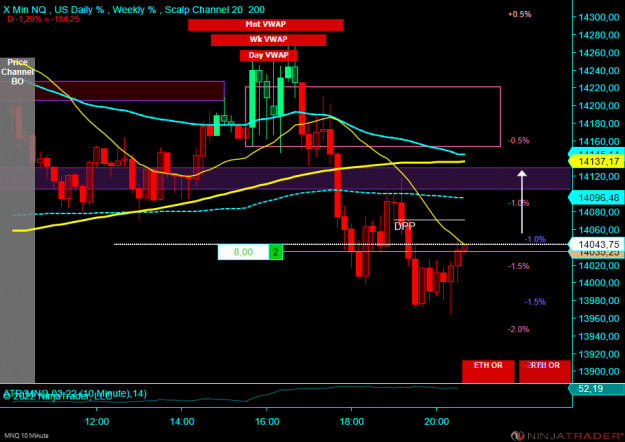Click the ATR(MNQ 03-22 (10 Minute),14) indicator label
The height and width of the screenshot is (442, 625).
(x=75, y=394)
